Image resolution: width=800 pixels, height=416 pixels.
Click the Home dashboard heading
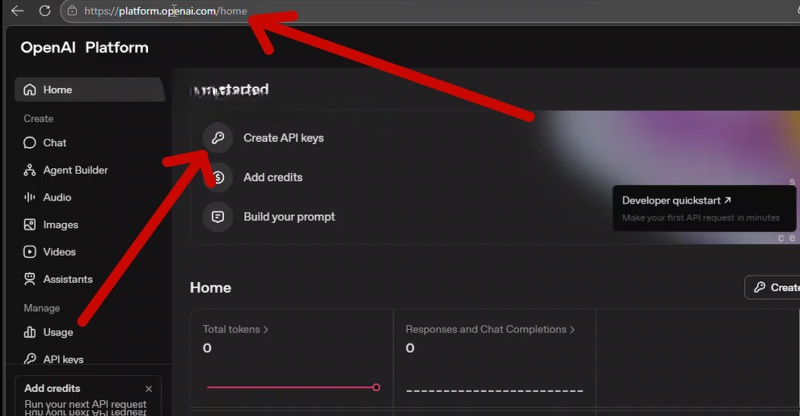click(210, 288)
